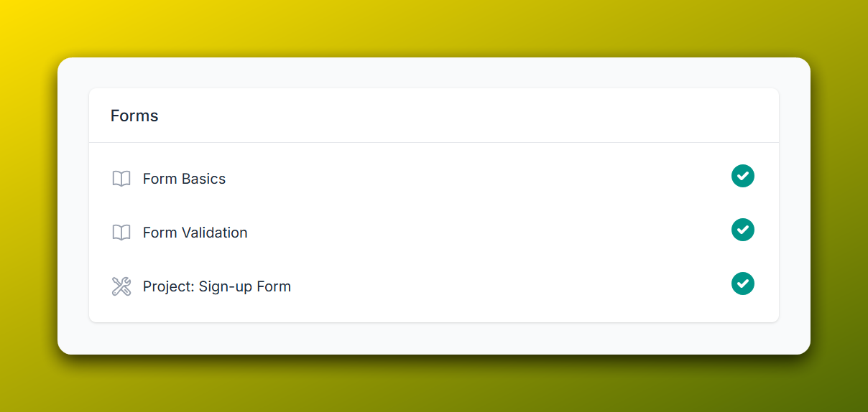Select the crossed tools icon for Project
Screen dimensions: 868x412
coord(121,286)
